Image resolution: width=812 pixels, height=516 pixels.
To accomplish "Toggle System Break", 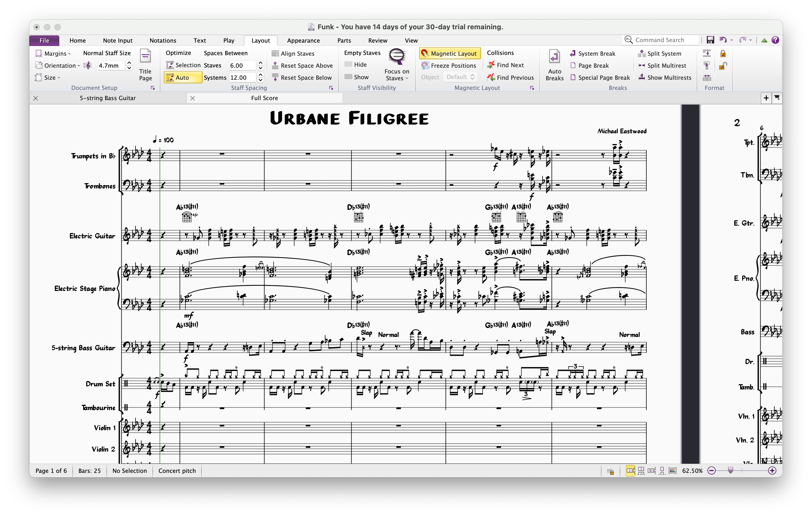I will pos(593,53).
